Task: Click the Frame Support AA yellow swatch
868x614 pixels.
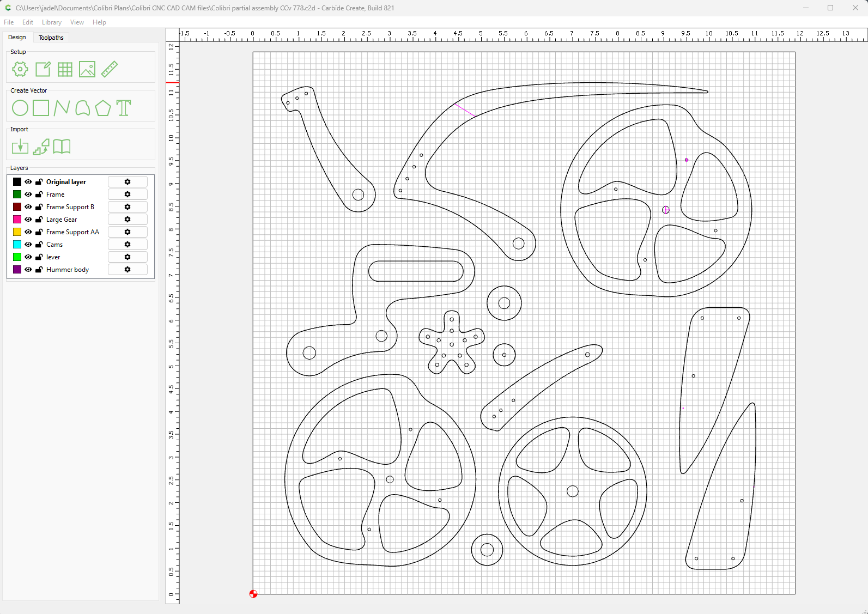Action: [17, 232]
